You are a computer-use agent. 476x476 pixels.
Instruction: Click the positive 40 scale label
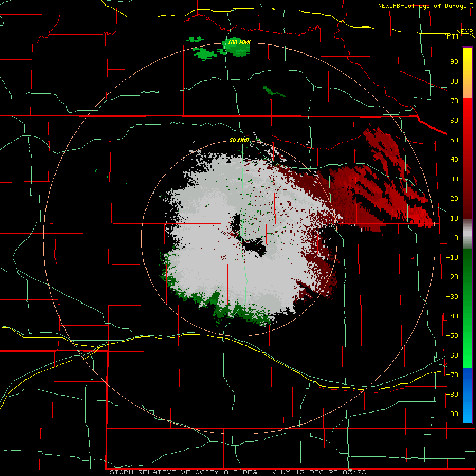[x=454, y=160]
